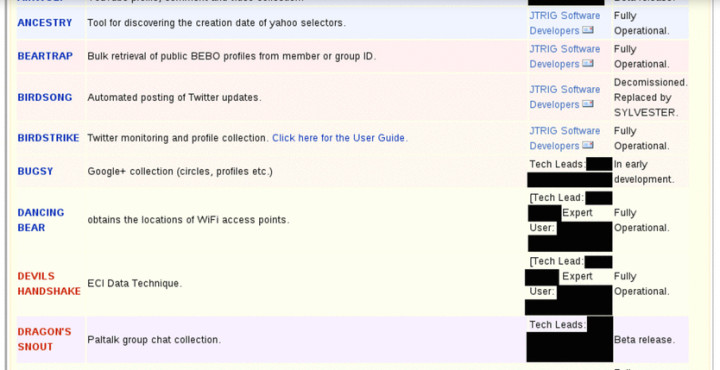Select the yahoo selectors creation date description
Screen dimensions: 720x370
(x=216, y=22)
